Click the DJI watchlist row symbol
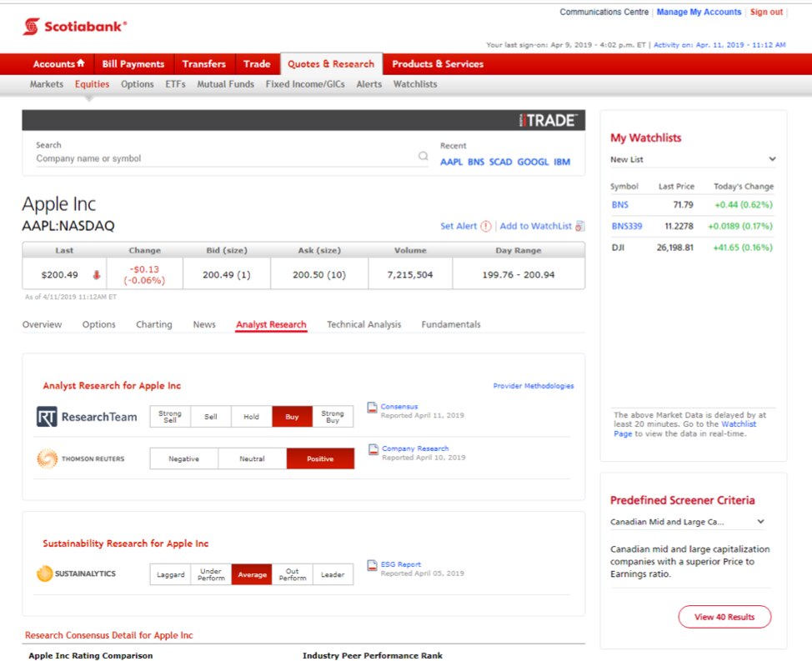812x661 pixels. [618, 248]
